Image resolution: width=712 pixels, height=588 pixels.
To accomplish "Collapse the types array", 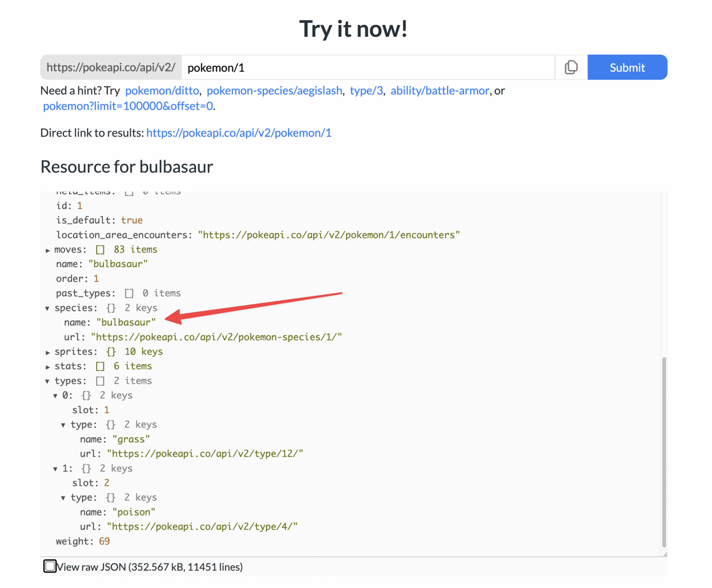I will (x=48, y=381).
